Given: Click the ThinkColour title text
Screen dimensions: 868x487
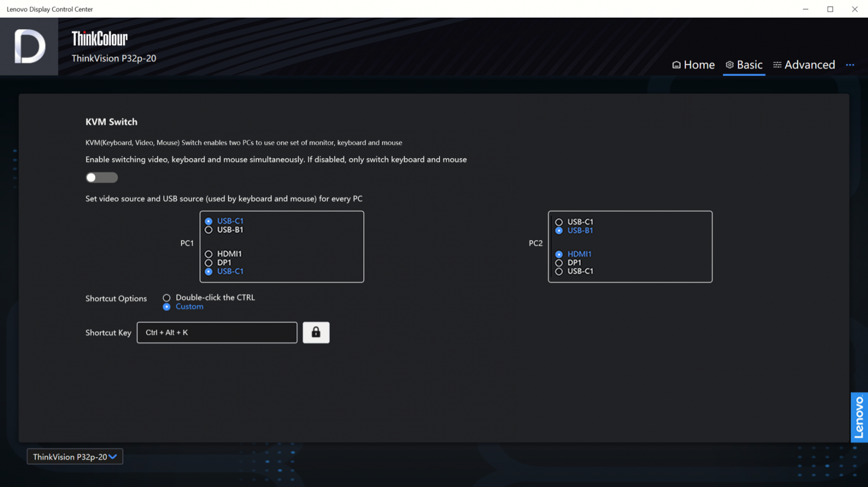Looking at the screenshot, I should (x=100, y=39).
